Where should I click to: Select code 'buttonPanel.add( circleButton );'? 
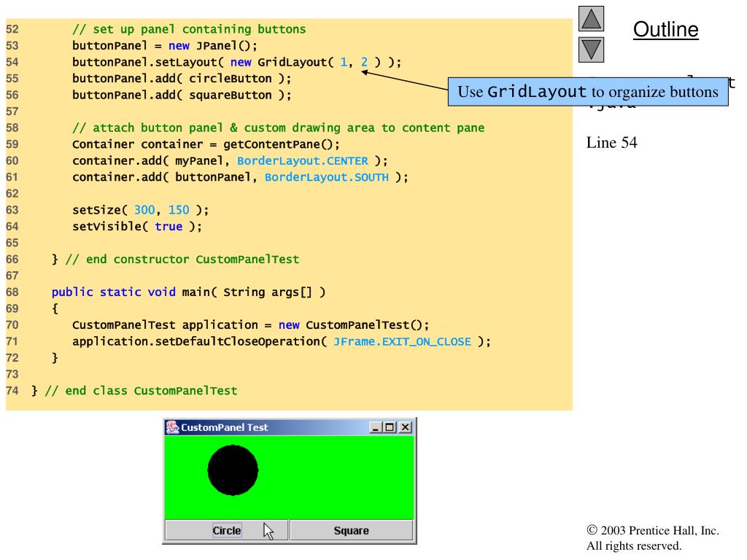(182, 79)
